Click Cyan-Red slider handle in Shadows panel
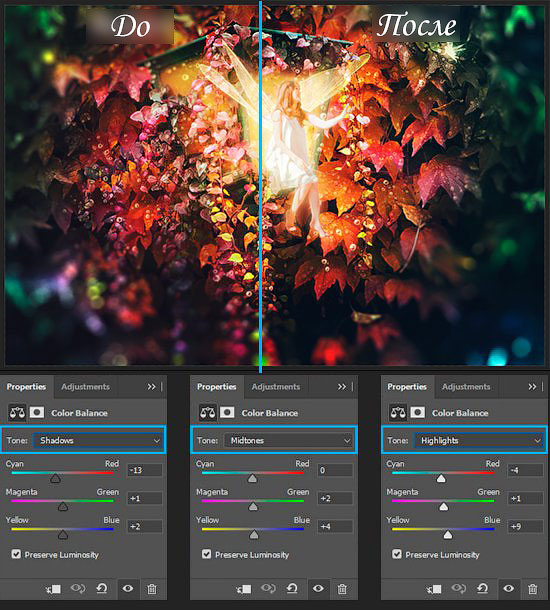Screen dimensions: 550x610 (x=56, y=478)
